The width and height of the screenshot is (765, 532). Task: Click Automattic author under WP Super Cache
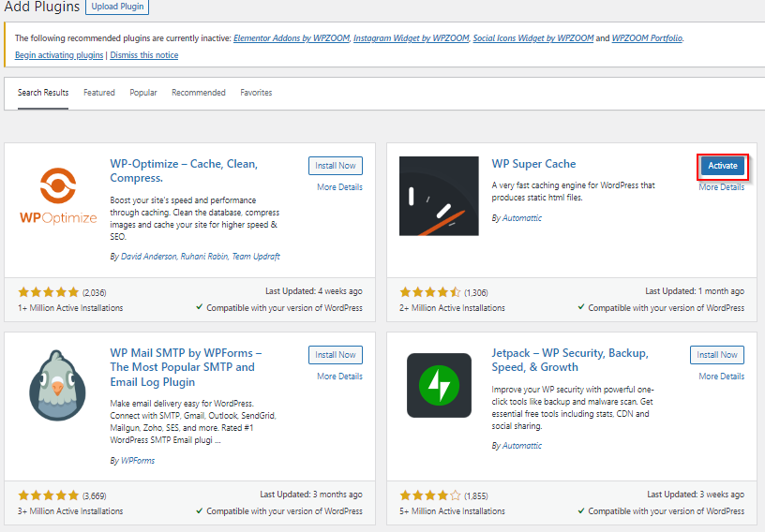click(x=522, y=218)
